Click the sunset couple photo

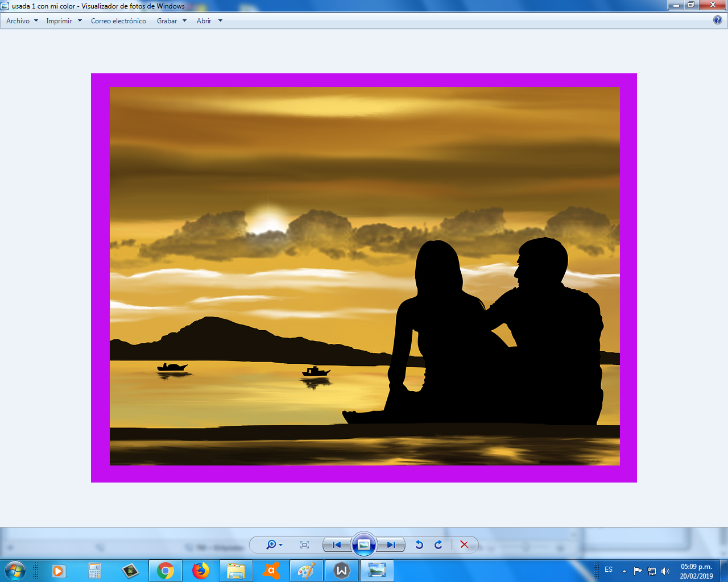click(364, 278)
